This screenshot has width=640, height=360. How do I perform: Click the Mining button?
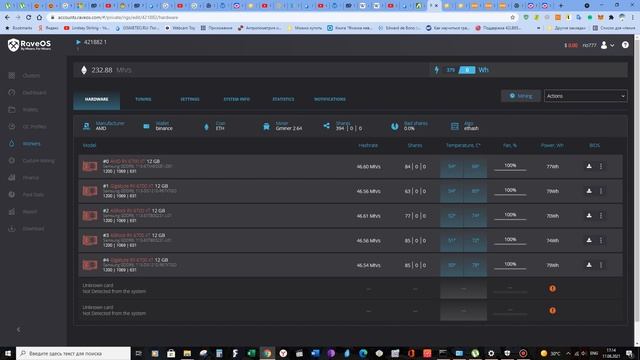521,96
